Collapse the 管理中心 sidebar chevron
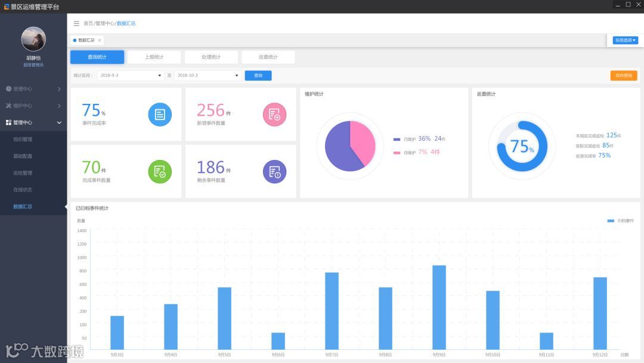This screenshot has height=363, width=644. 59,122
